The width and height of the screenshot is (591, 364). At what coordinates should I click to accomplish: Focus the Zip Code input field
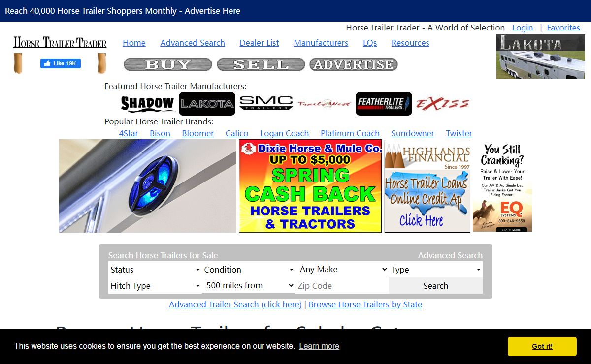pyautogui.click(x=342, y=286)
